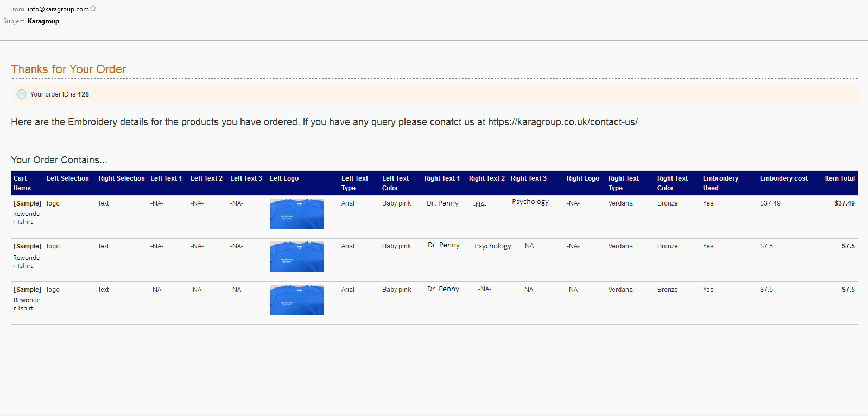The width and height of the screenshot is (868, 416).
Task: Click the 'Left Text 2' column header
Action: click(206, 178)
